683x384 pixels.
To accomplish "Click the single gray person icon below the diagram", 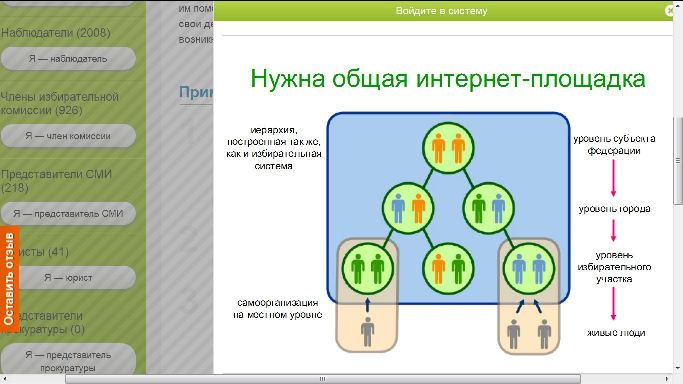I will click(367, 332).
